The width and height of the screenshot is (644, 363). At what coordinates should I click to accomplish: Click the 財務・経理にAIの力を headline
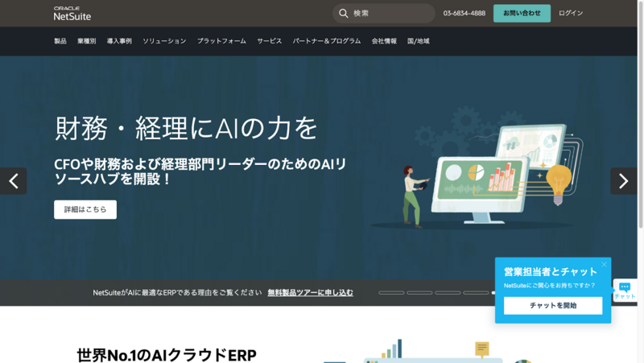pos(186,128)
